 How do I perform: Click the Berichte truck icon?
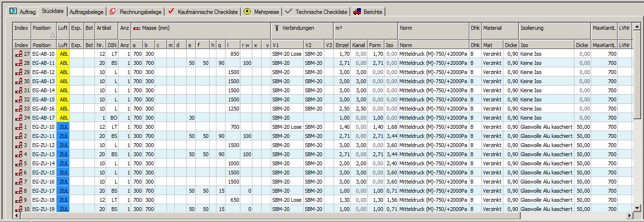pos(357,12)
